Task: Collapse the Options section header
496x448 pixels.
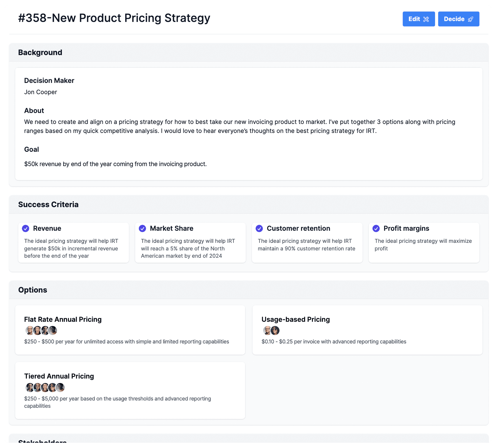Action: pyautogui.click(x=33, y=290)
